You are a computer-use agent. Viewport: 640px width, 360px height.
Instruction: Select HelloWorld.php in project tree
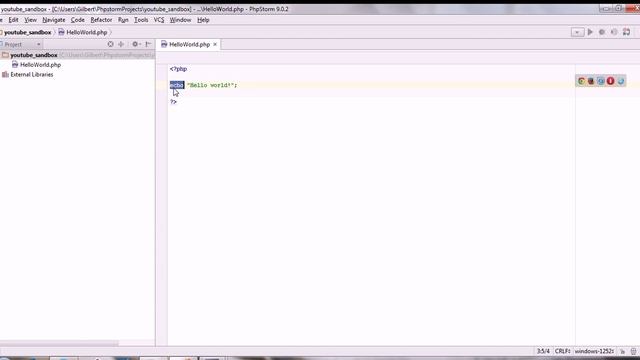pos(40,64)
